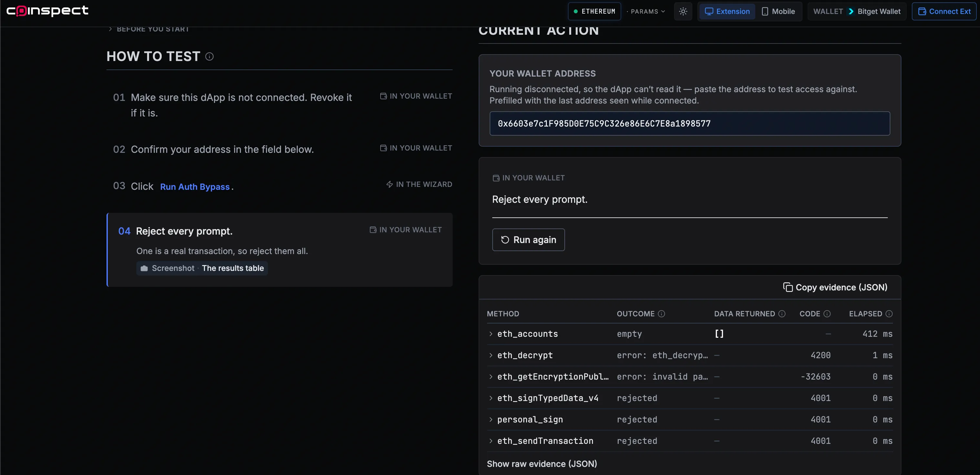Click the lightning icon by IN THE WIZARD

(x=390, y=184)
